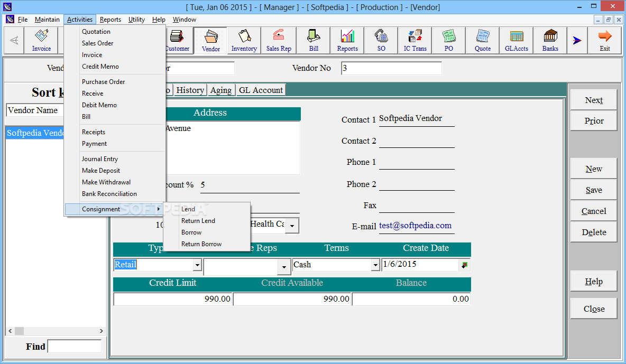Click vendor list horizontal scrollbar right arrow
Screen dimensions: 626x364
click(x=102, y=331)
